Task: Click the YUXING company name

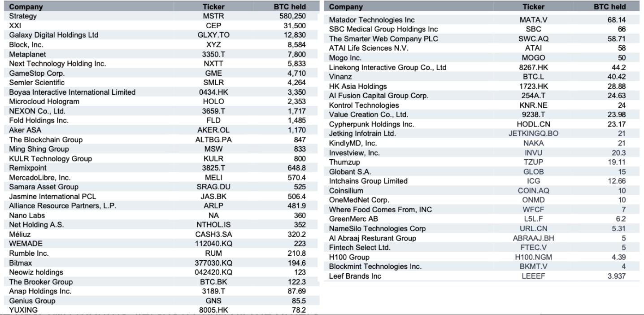Action: tap(23, 310)
